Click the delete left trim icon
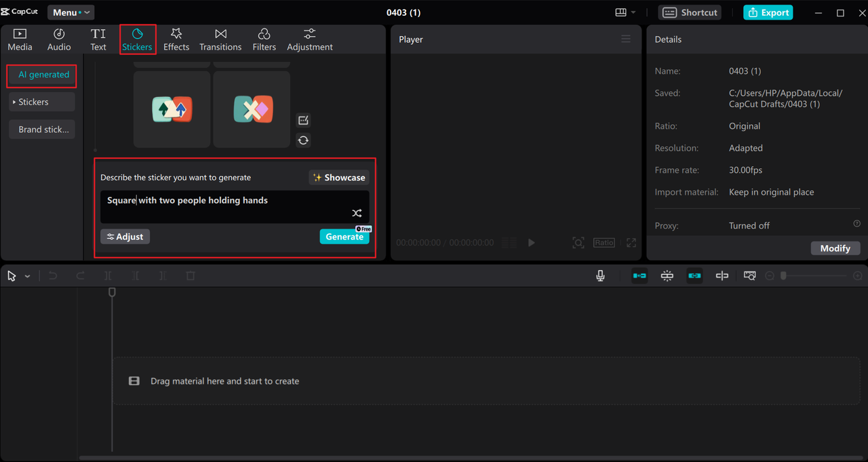Image resolution: width=868 pixels, height=462 pixels. click(x=136, y=276)
